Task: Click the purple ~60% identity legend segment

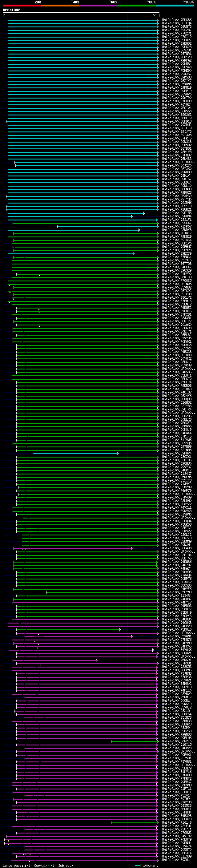Action: 99,6
